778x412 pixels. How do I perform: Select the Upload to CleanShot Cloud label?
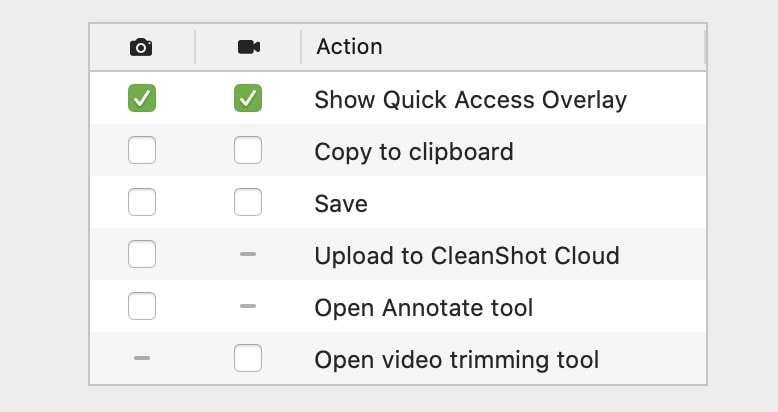coord(467,256)
